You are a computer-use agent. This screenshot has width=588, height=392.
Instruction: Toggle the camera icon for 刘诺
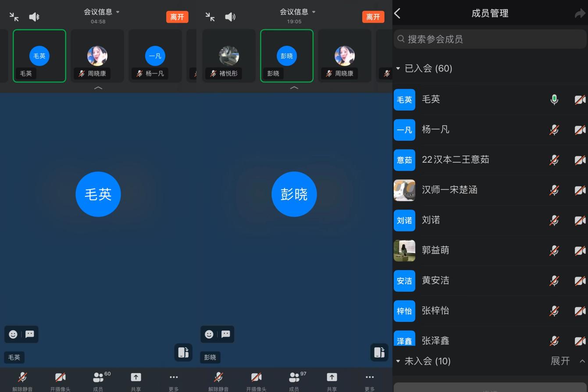580,221
